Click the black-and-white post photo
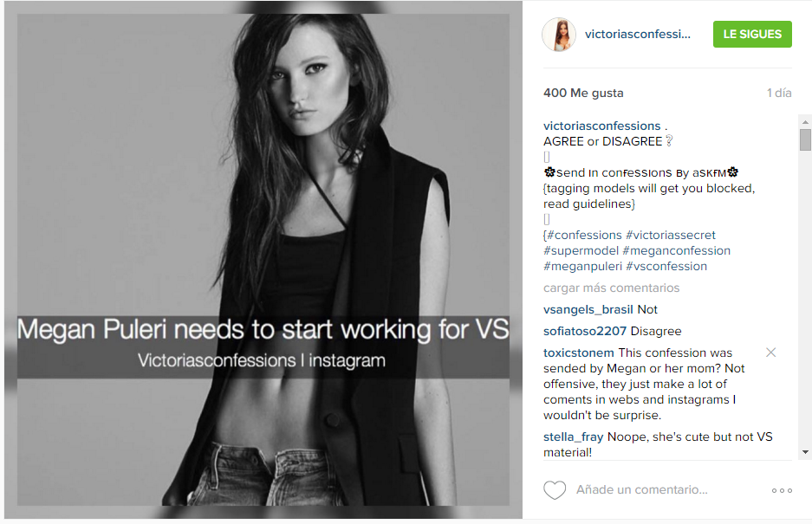Screen dimensions: 812x524 point(263,260)
